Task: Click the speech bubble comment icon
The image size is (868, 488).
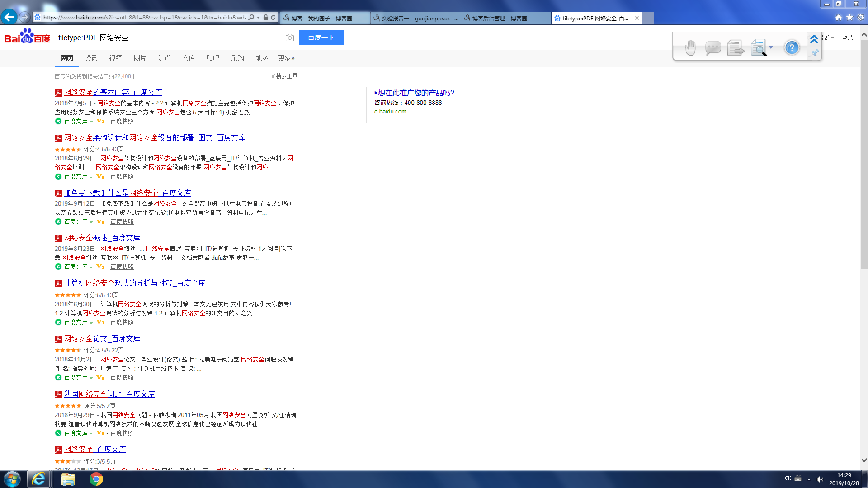Action: (x=712, y=47)
